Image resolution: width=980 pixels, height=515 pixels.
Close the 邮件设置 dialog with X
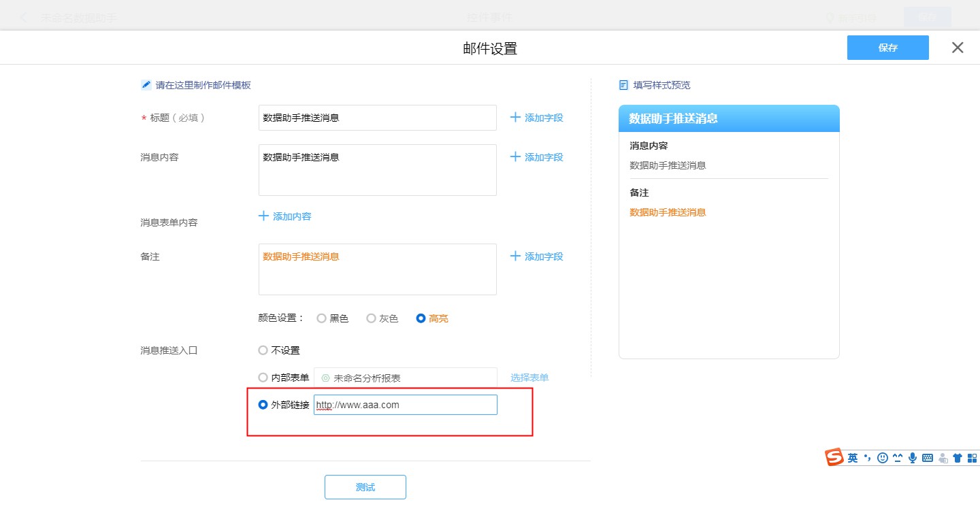coord(958,48)
